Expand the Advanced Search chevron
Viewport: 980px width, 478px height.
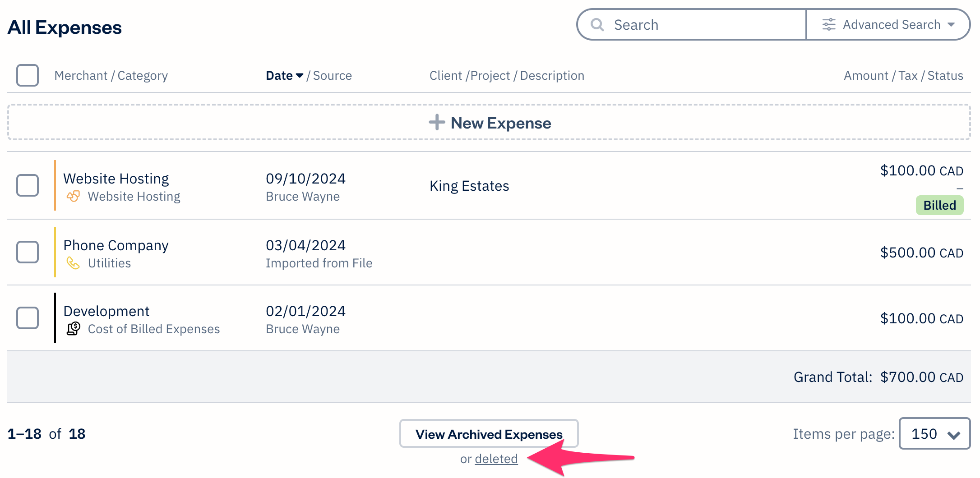tap(952, 25)
